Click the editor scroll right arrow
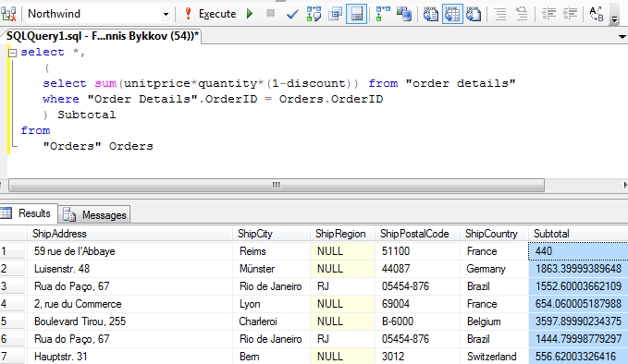 [625, 185]
